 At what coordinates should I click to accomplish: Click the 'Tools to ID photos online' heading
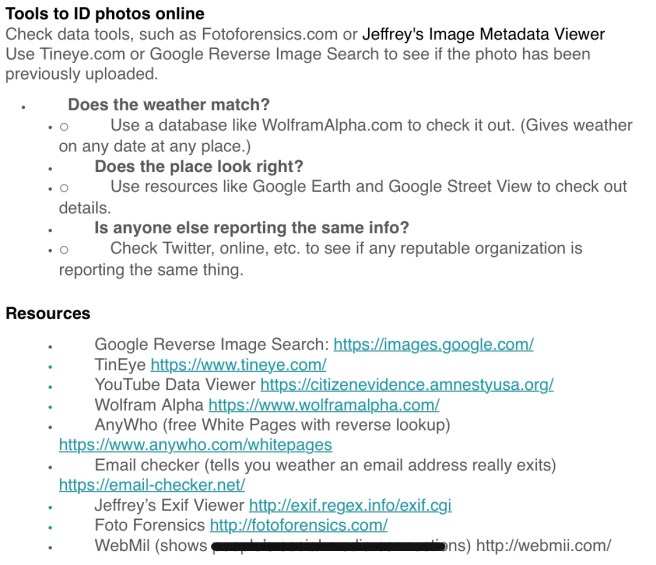tap(105, 13)
